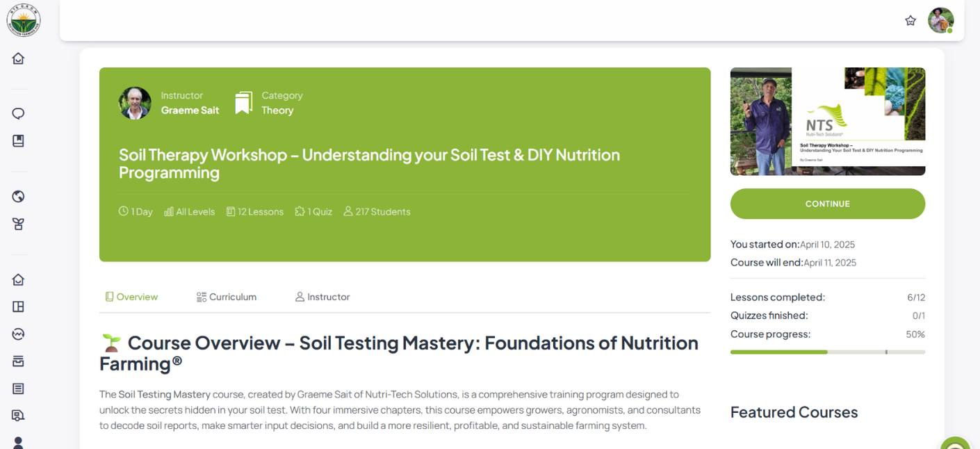Open the layout grid sidebar icon

click(x=19, y=307)
